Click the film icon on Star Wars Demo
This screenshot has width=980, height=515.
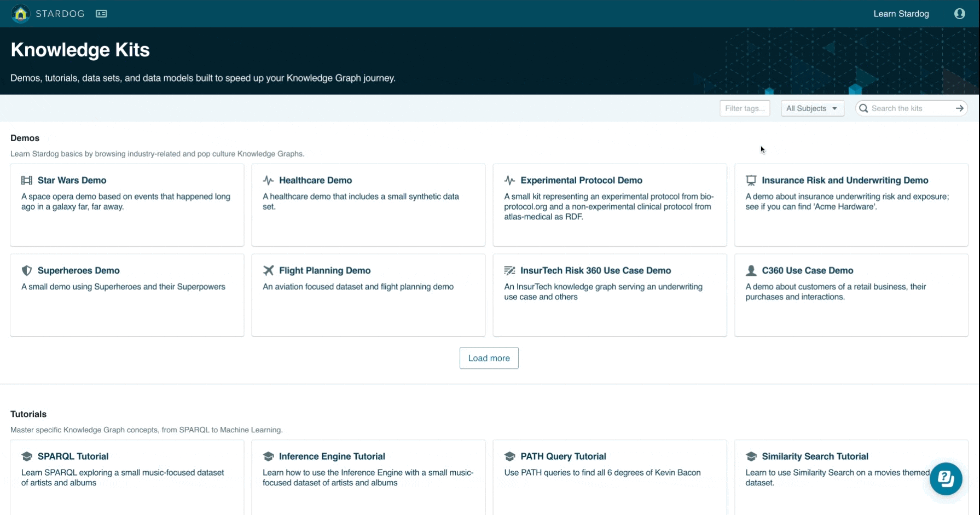27,181
